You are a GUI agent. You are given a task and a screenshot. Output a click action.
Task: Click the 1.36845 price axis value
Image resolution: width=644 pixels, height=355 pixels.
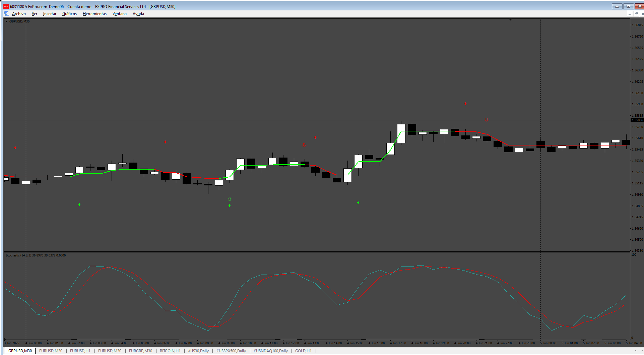tap(637, 25)
